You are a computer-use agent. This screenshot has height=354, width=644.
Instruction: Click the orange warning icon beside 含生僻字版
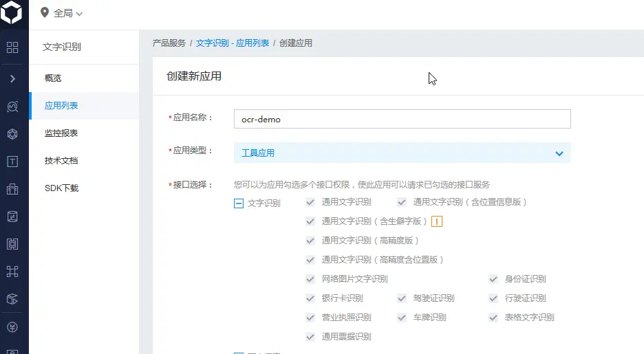coord(437,221)
